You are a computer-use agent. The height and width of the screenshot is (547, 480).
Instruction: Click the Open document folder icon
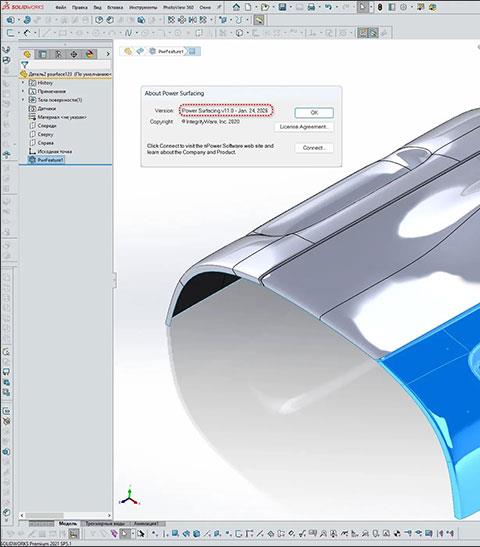pyautogui.click(x=265, y=7)
